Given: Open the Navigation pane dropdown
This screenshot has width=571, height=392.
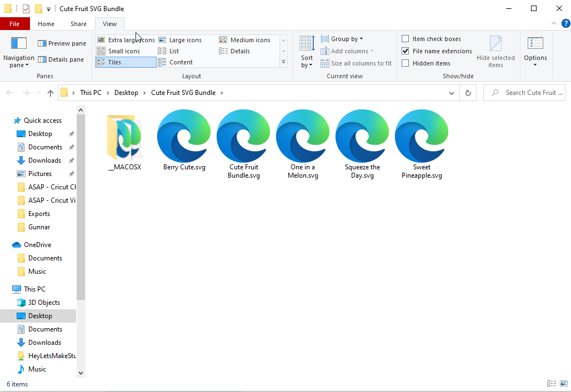Looking at the screenshot, I should (x=18, y=52).
